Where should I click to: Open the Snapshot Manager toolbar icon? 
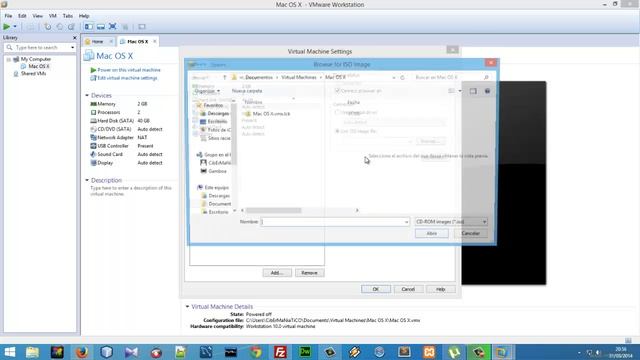coord(71,27)
